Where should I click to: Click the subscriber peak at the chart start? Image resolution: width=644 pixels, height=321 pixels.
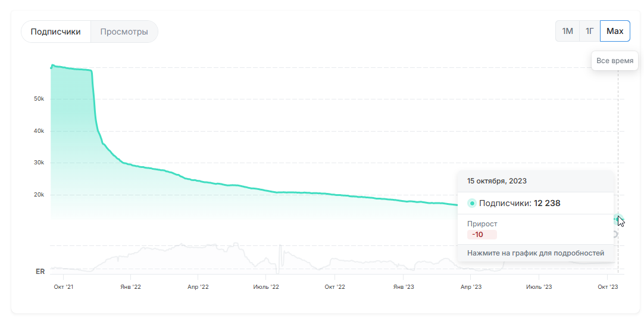coord(52,66)
